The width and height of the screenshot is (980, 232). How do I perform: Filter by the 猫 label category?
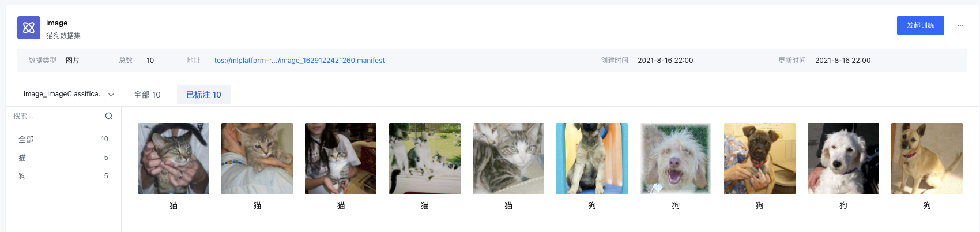63,158
